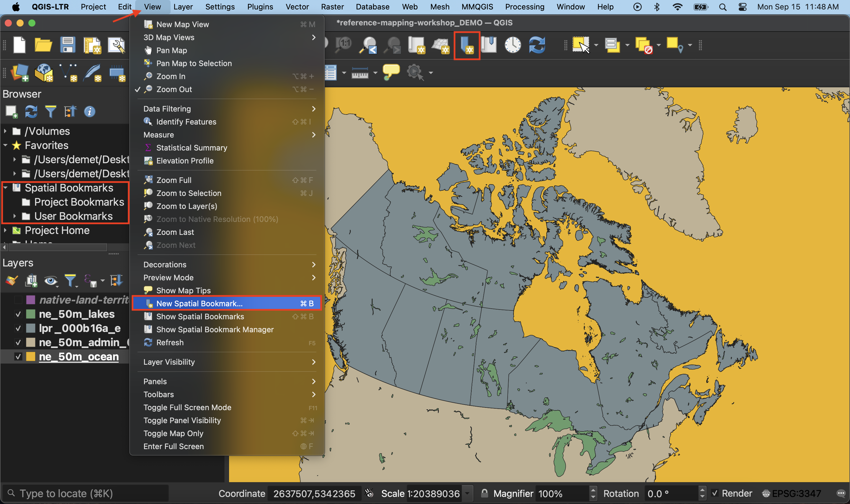Click the Save Project floppy icon

tap(68, 45)
